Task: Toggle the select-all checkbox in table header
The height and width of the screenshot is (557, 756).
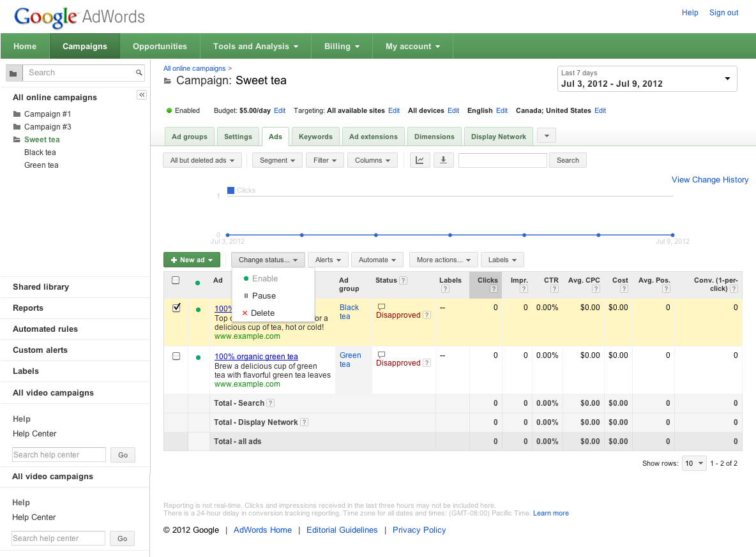Action: click(x=176, y=280)
